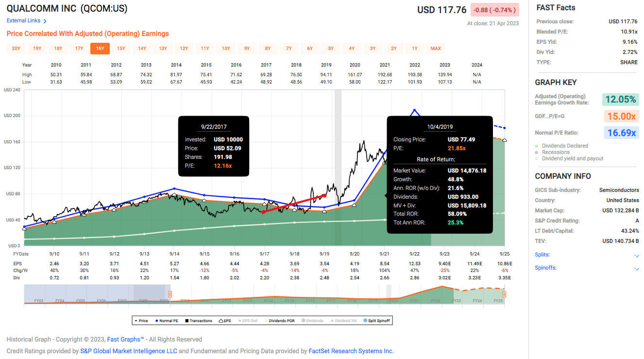
Task: Select the Normal PE blue dot icon
Action: (x=156, y=321)
